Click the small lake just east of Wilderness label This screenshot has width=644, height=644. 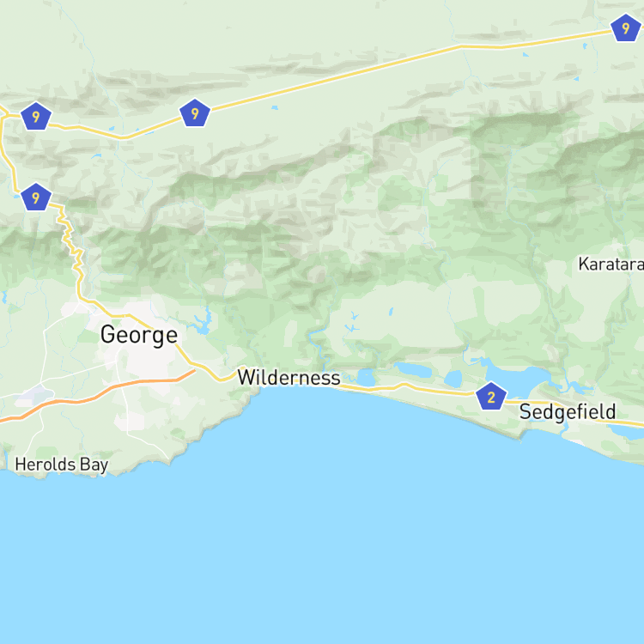[366, 378]
